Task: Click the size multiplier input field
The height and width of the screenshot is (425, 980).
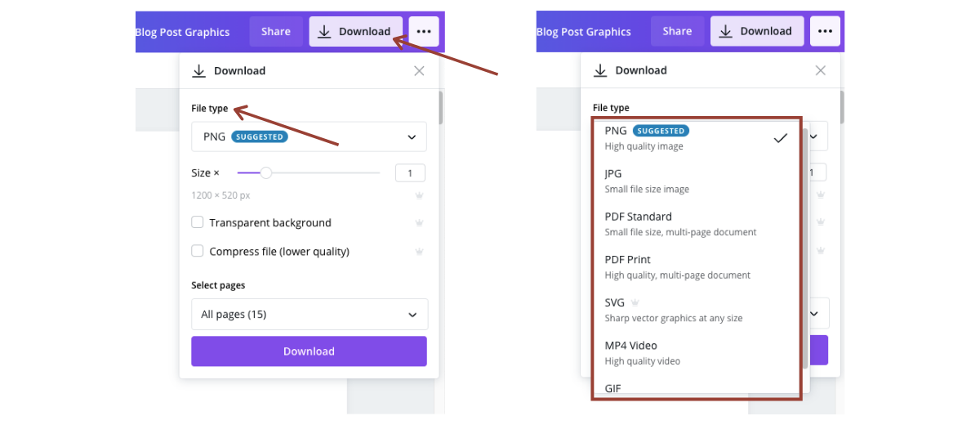Action: (x=410, y=172)
